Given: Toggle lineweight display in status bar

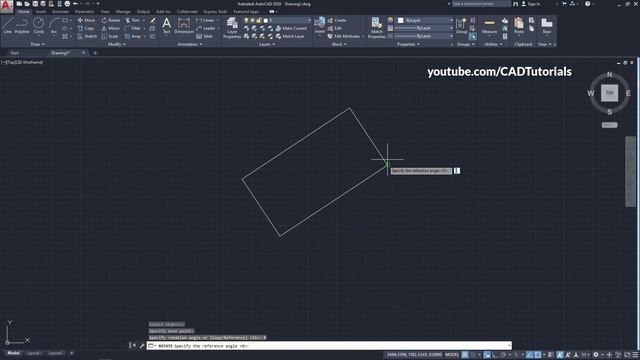Looking at the screenshot, I should tap(551, 355).
